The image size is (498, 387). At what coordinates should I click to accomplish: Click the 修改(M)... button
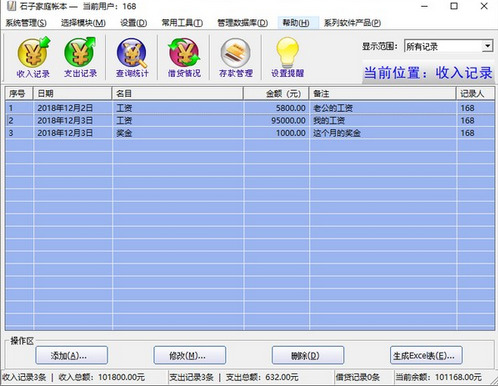click(x=190, y=355)
